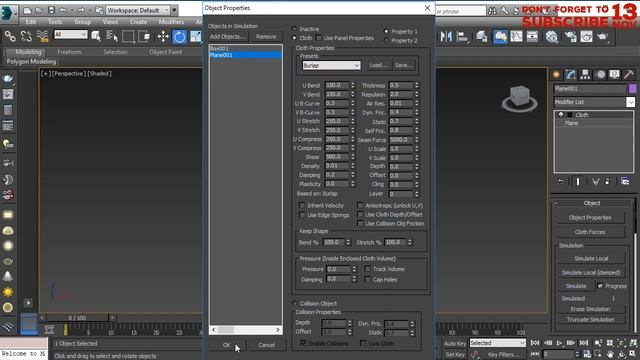Open the Burlap presets dropdown
Screen dimensions: 640x360
tap(331, 65)
